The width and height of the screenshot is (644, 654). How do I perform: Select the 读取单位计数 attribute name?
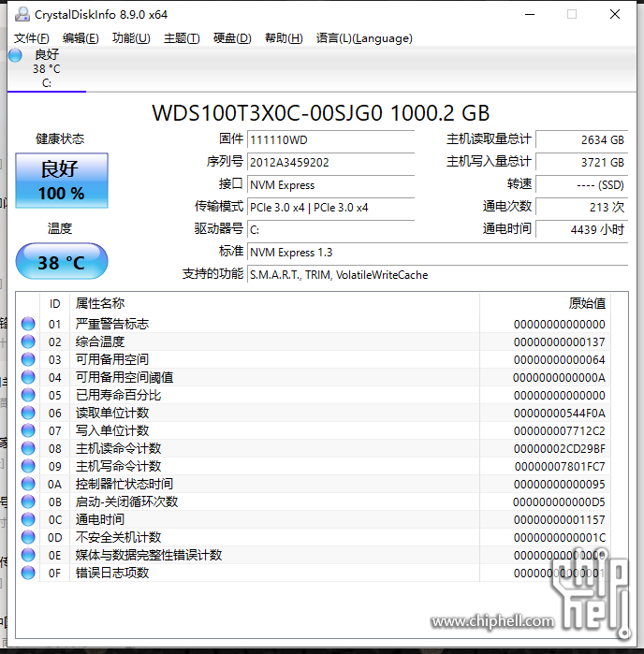tap(112, 413)
